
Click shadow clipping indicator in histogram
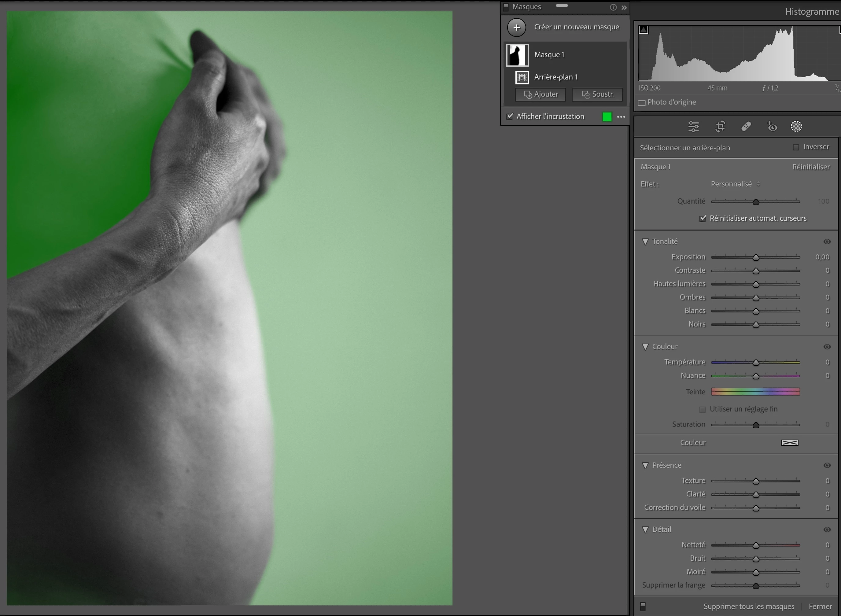(644, 30)
